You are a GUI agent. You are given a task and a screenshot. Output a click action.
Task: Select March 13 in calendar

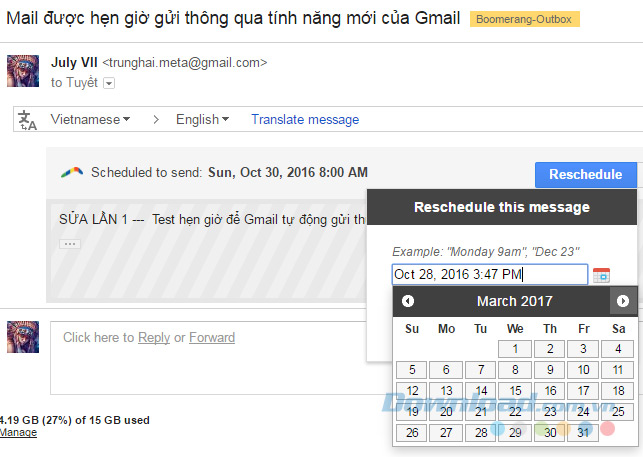(x=446, y=391)
